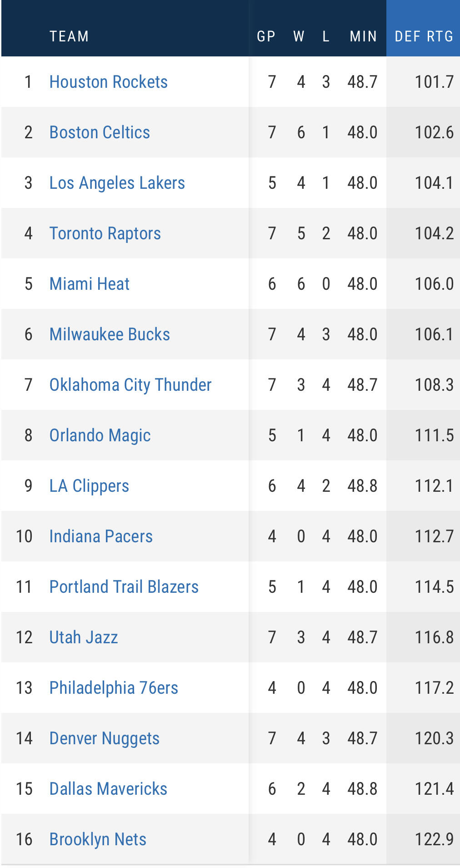Sort by the W column header
The image size is (460, 868).
click(x=299, y=36)
